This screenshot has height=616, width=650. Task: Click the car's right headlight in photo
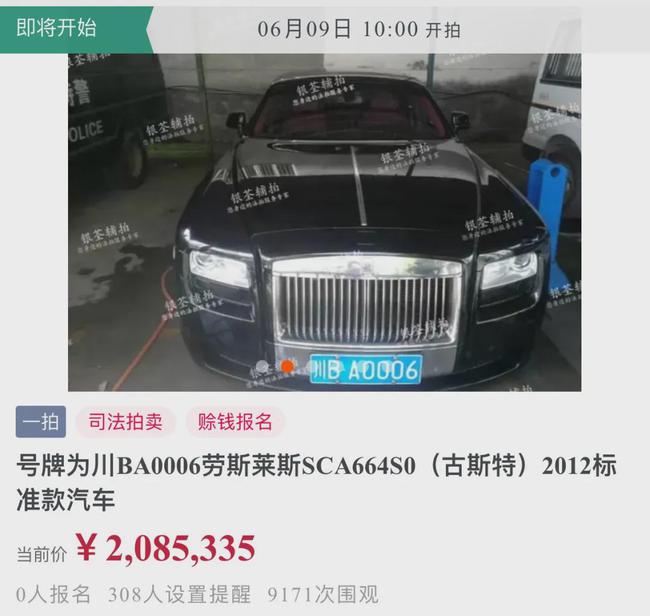[x=509, y=269]
